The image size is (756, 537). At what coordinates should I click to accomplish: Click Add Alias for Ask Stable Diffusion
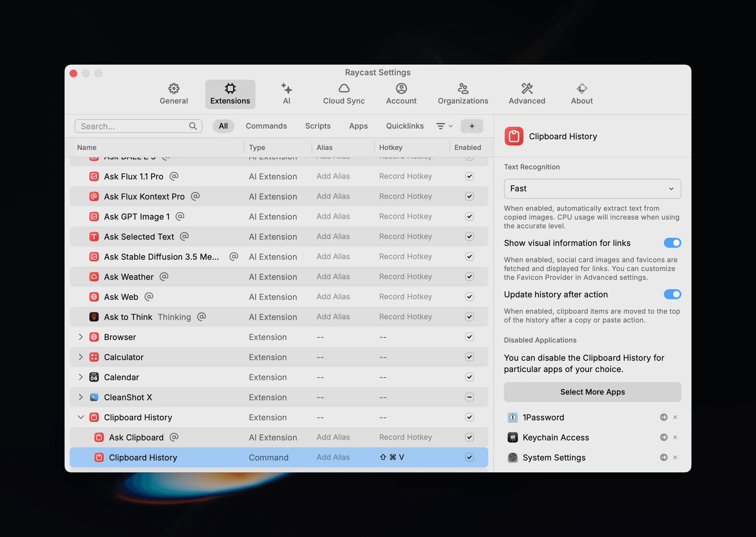pyautogui.click(x=333, y=257)
